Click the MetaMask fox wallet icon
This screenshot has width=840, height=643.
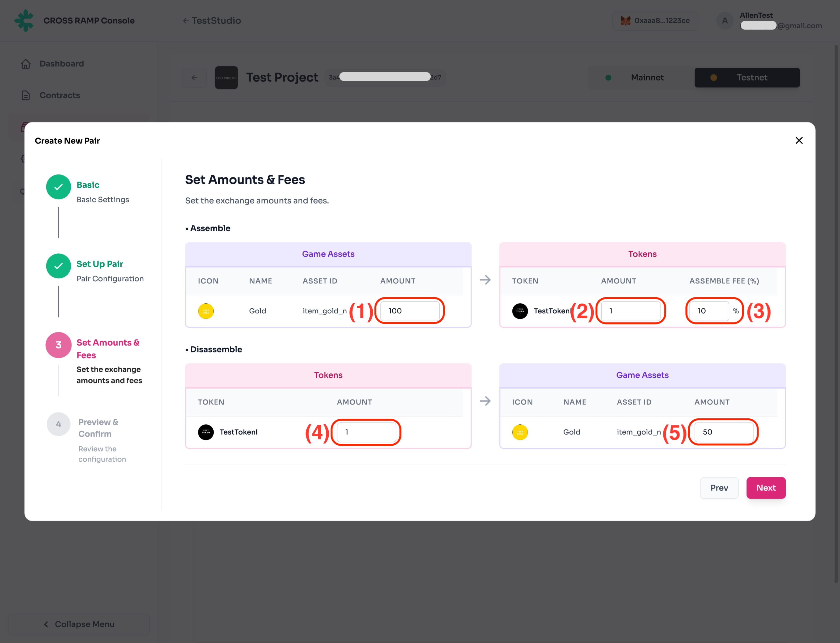(x=625, y=21)
